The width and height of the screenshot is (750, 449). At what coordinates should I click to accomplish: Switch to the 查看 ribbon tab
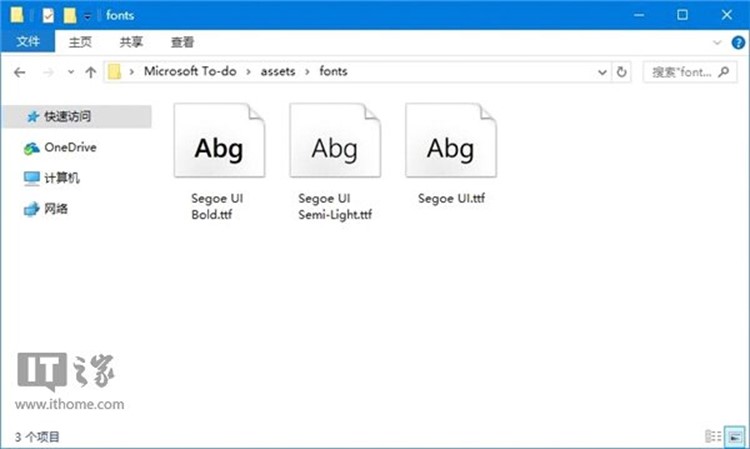[x=182, y=43]
